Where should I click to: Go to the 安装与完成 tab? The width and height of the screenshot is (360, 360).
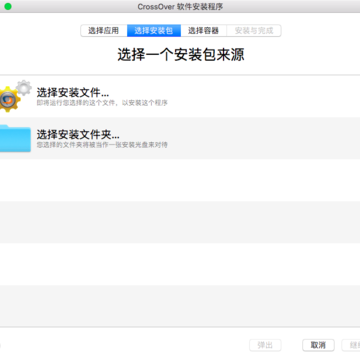pos(254,31)
